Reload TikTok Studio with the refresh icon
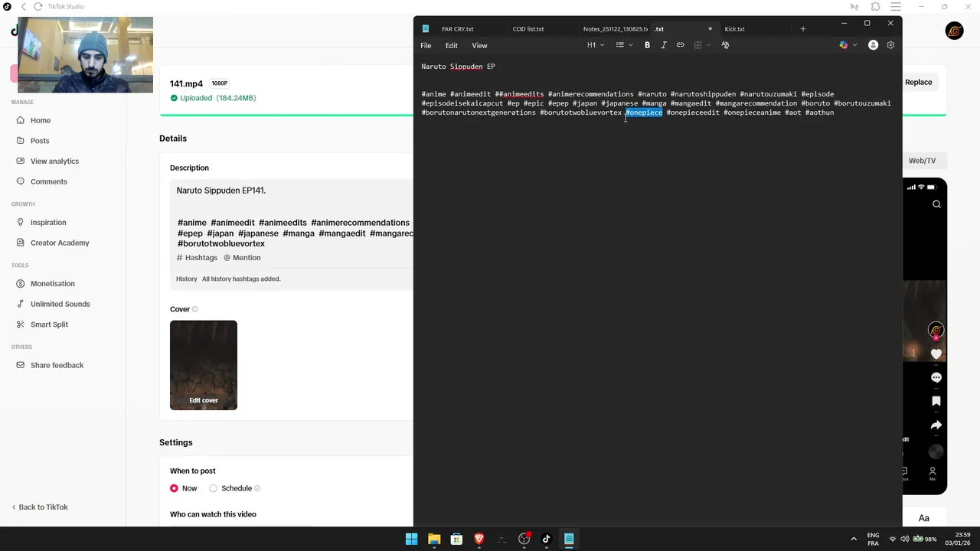The height and width of the screenshot is (551, 980). 38,7
